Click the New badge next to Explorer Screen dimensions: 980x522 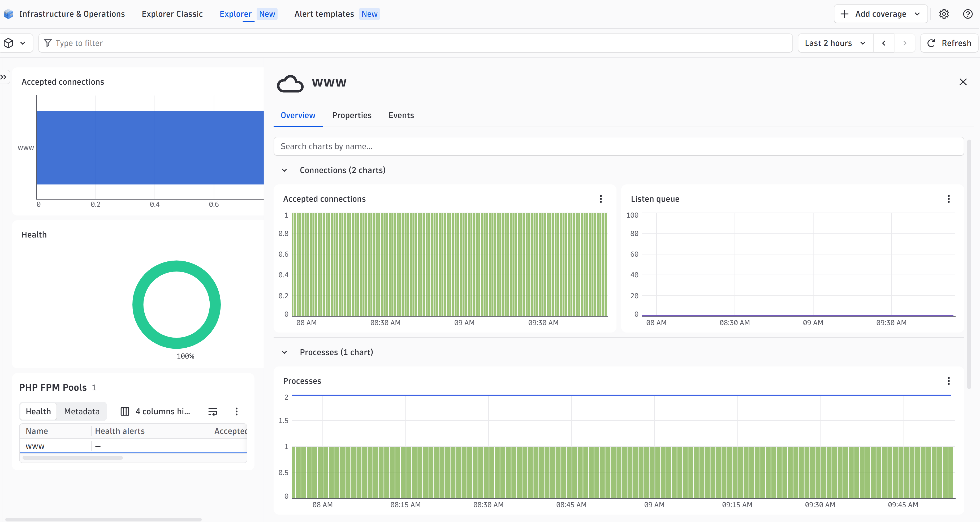tap(267, 14)
